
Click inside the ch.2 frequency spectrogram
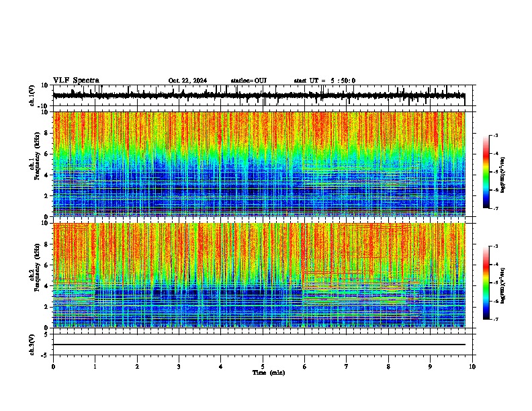259,275
